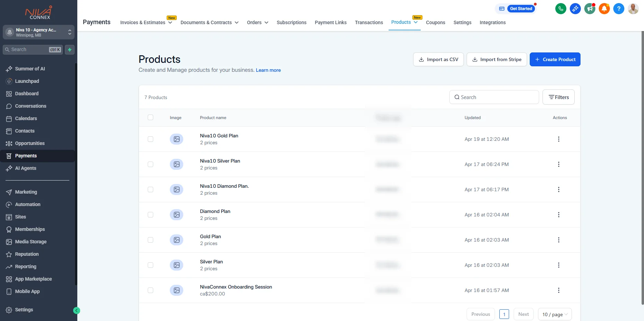Follow the Learn more link
Screen dimensions: 644x321
(268, 70)
